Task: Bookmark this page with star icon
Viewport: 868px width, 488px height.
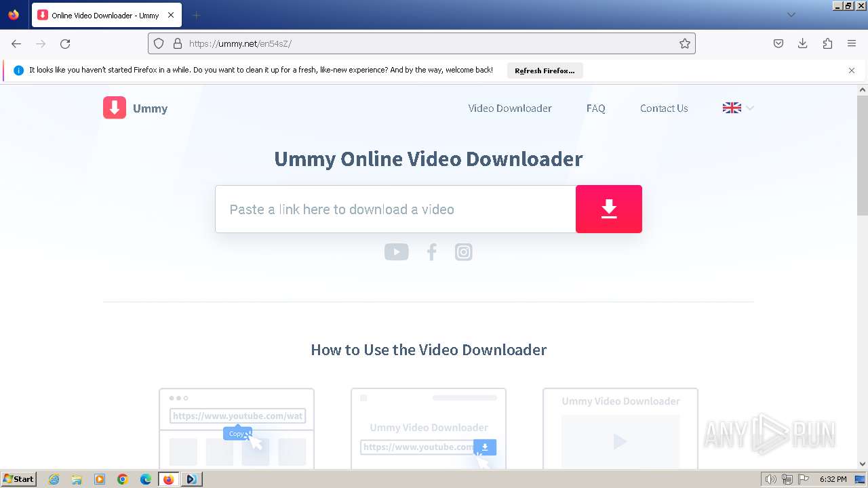Action: pos(685,43)
